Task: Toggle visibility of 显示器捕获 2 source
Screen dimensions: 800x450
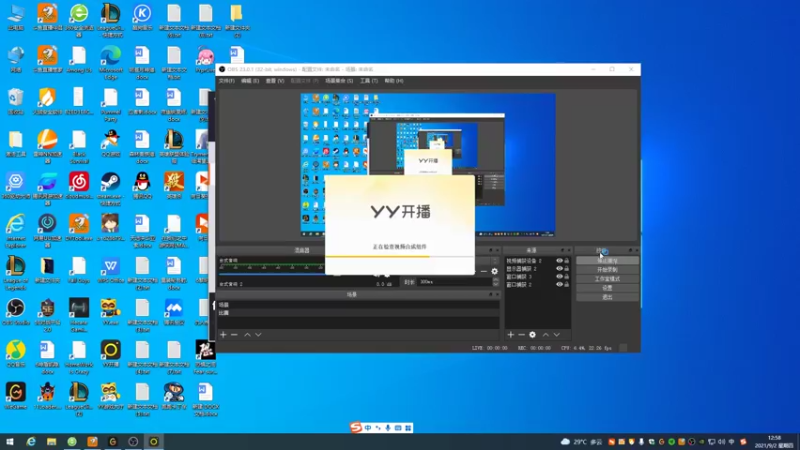Action: click(559, 268)
